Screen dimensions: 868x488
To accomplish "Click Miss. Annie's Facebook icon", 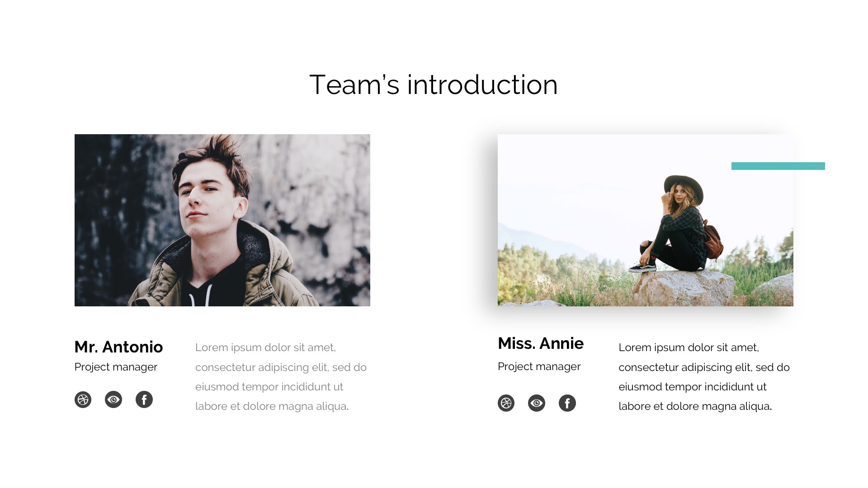I will coord(567,403).
